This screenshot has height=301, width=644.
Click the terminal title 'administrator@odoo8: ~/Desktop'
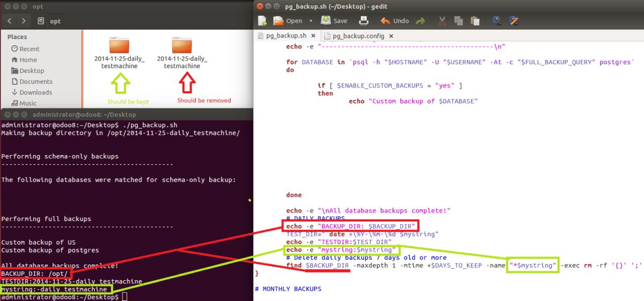tap(84, 114)
